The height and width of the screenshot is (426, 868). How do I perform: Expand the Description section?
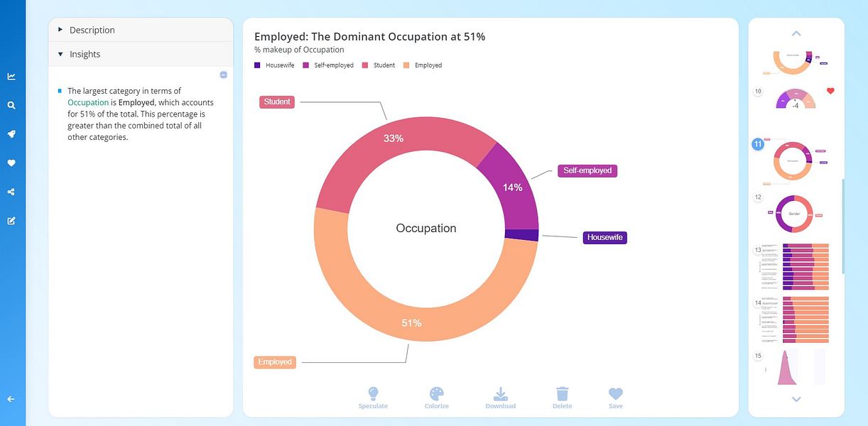click(x=91, y=30)
